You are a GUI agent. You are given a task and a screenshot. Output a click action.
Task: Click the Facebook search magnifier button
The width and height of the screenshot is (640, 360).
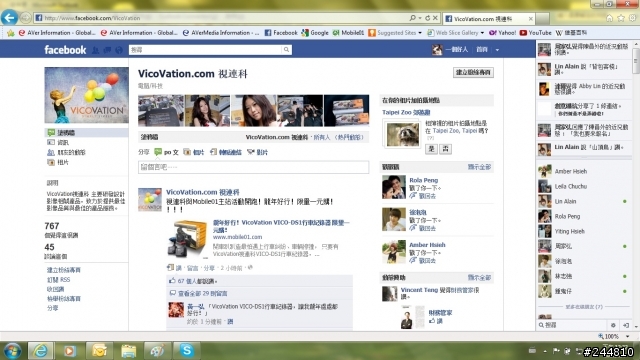click(287, 50)
